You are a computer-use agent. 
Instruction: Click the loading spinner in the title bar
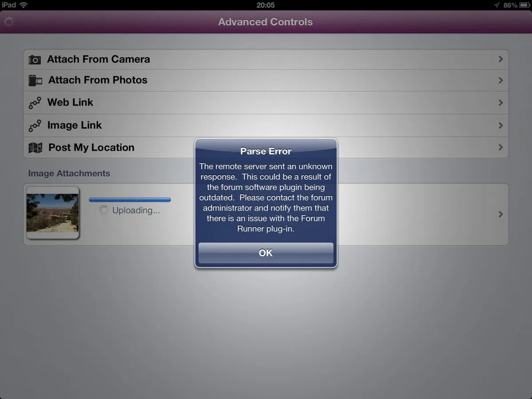pyautogui.click(x=9, y=22)
